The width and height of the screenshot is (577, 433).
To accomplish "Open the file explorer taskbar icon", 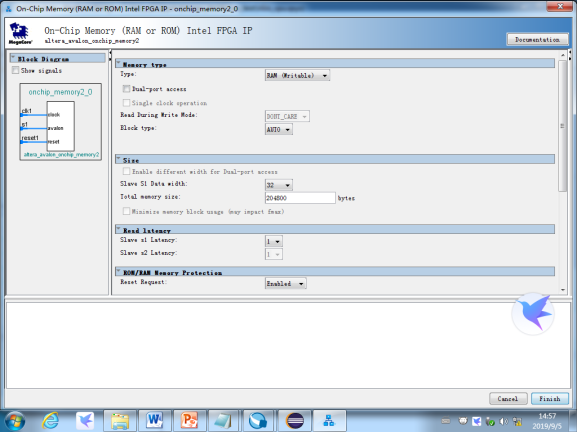I will point(120,420).
